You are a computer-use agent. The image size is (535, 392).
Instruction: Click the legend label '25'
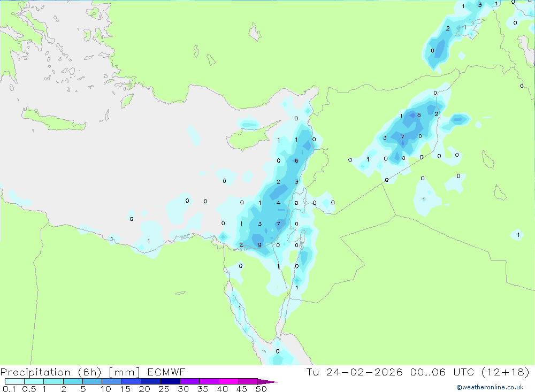point(164,389)
